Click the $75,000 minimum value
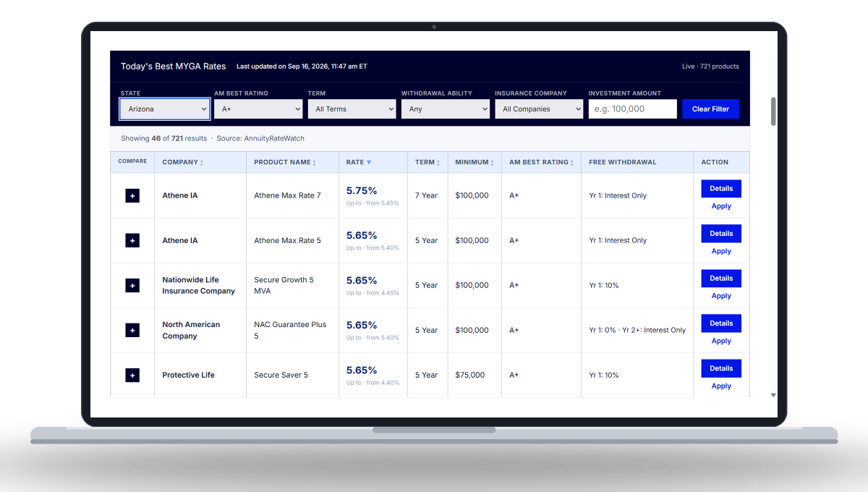 470,375
